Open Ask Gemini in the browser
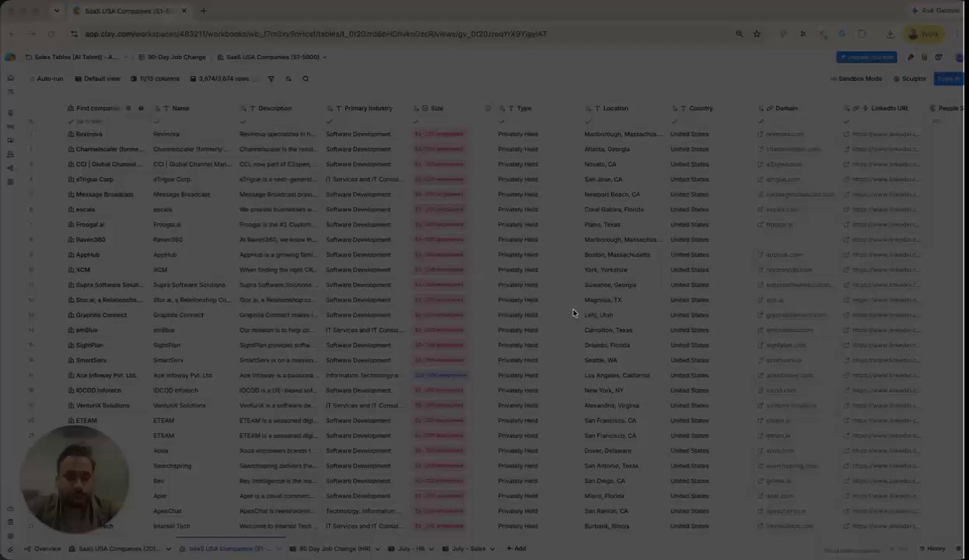This screenshot has width=969, height=560. point(936,11)
